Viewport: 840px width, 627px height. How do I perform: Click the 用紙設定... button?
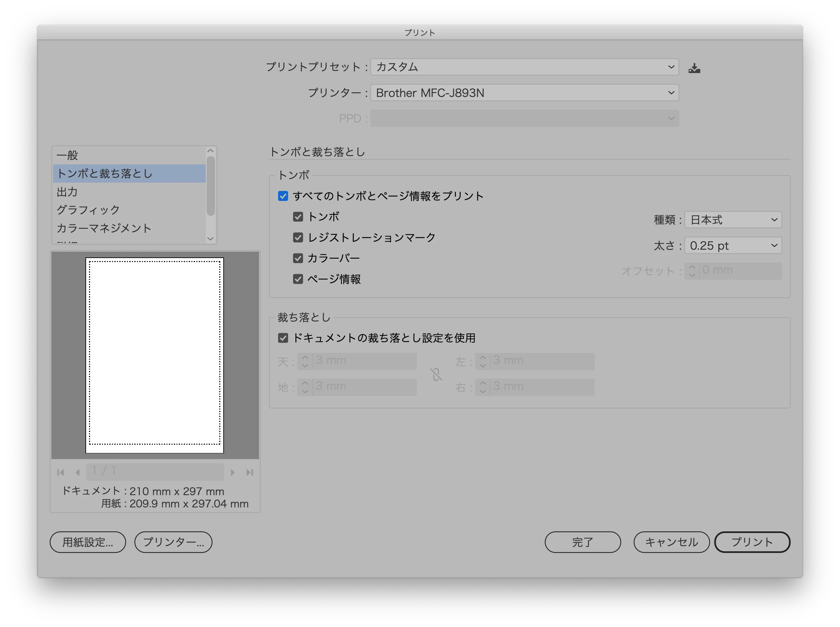coord(88,542)
